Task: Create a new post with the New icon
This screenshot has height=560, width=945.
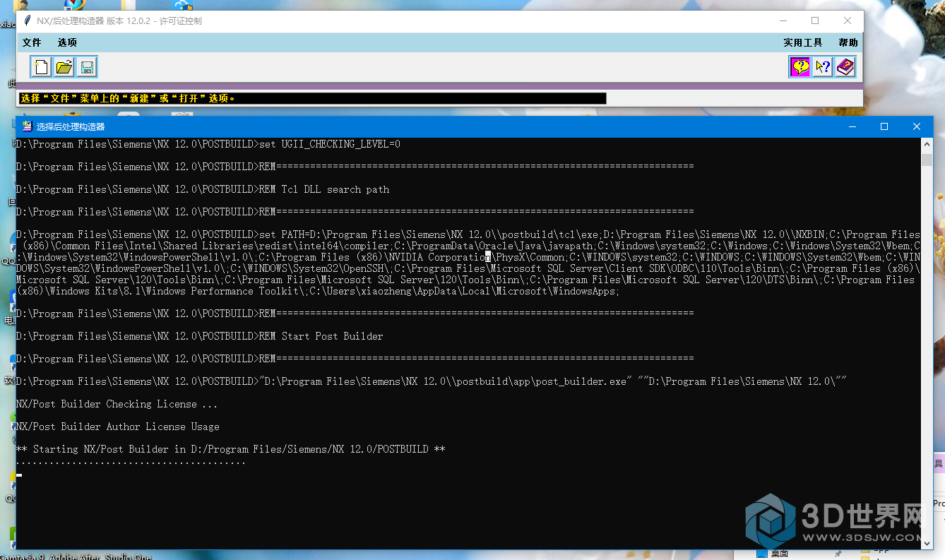Action: (42, 67)
